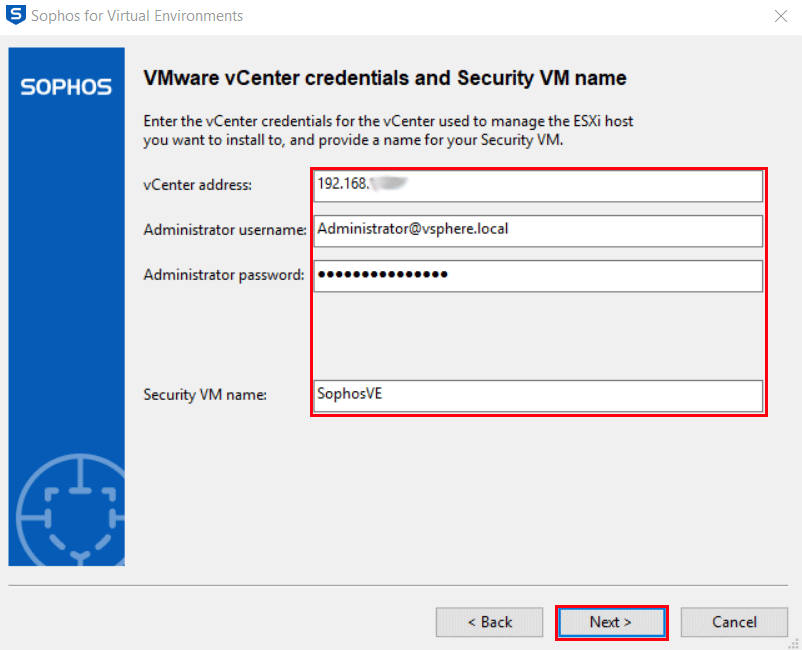Click the 'Security VM name:' label
Screen dimensions: 802x650
point(205,395)
